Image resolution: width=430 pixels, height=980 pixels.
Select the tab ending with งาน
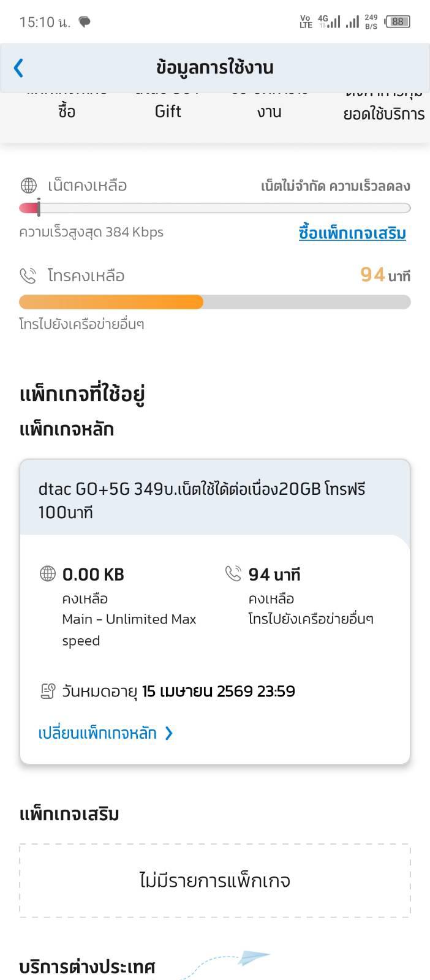(269, 110)
